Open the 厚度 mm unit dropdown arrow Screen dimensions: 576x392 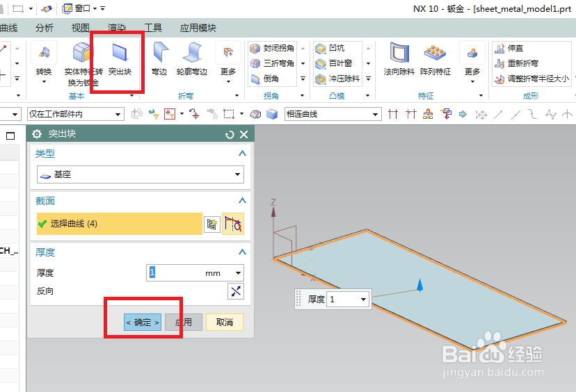(x=238, y=273)
